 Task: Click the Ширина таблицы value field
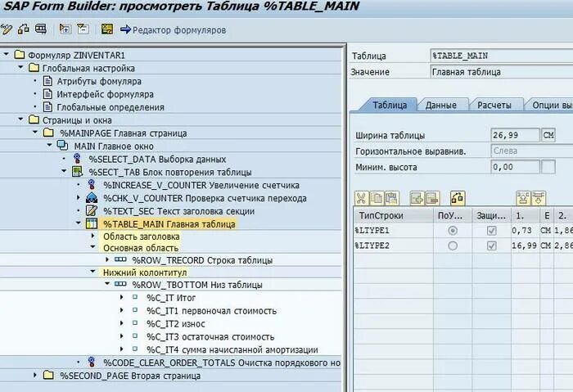[x=515, y=135]
